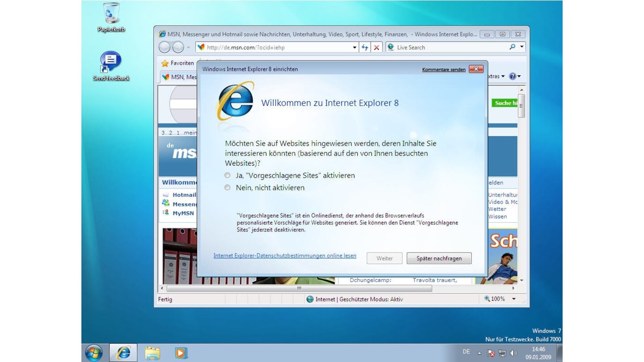Click the vertical scrollbar up arrow
The image size is (644, 362).
(x=521, y=90)
